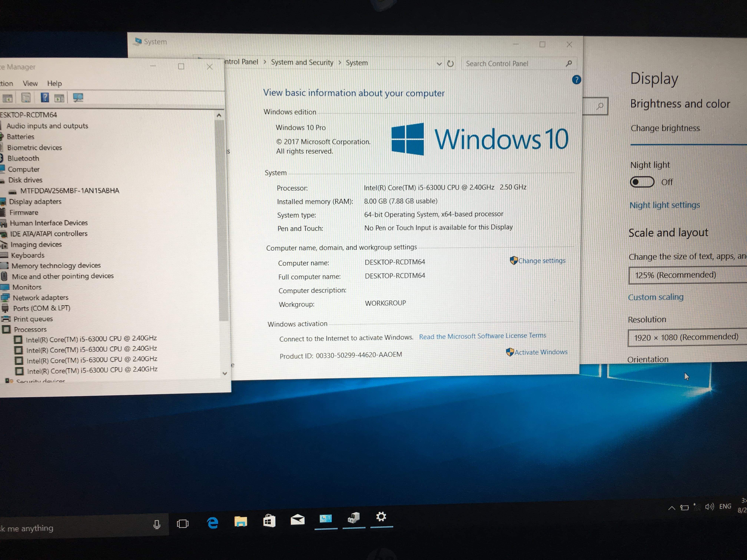747x560 pixels.
Task: Open the Action menu in Device Manager
Action: point(6,83)
